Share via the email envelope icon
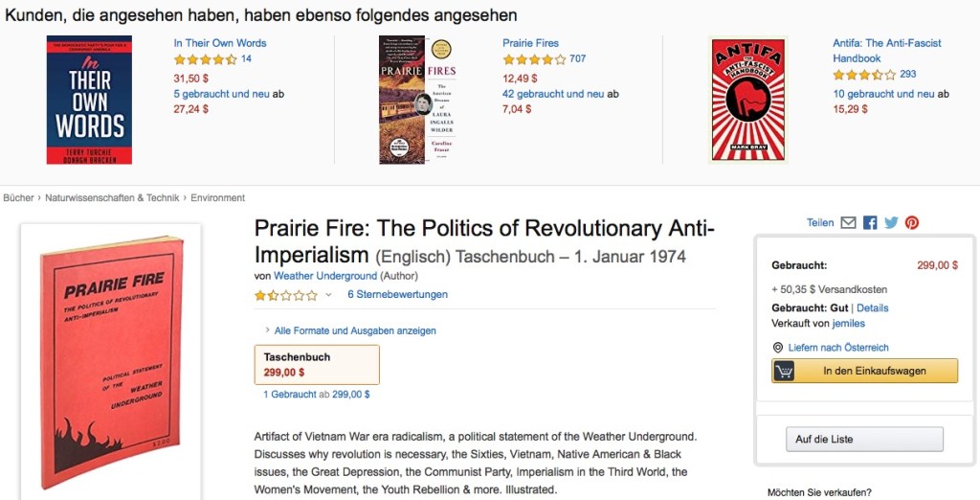980x500 pixels. point(848,222)
